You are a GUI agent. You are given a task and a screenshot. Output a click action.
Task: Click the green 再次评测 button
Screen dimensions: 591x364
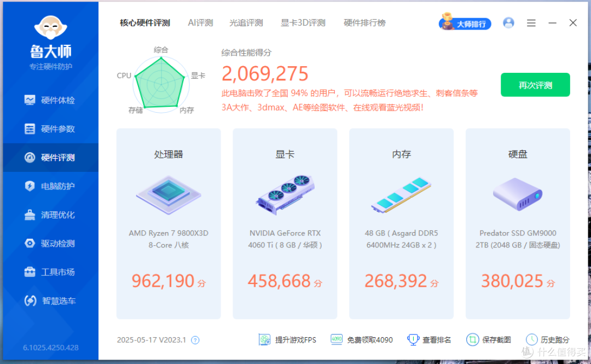(535, 85)
